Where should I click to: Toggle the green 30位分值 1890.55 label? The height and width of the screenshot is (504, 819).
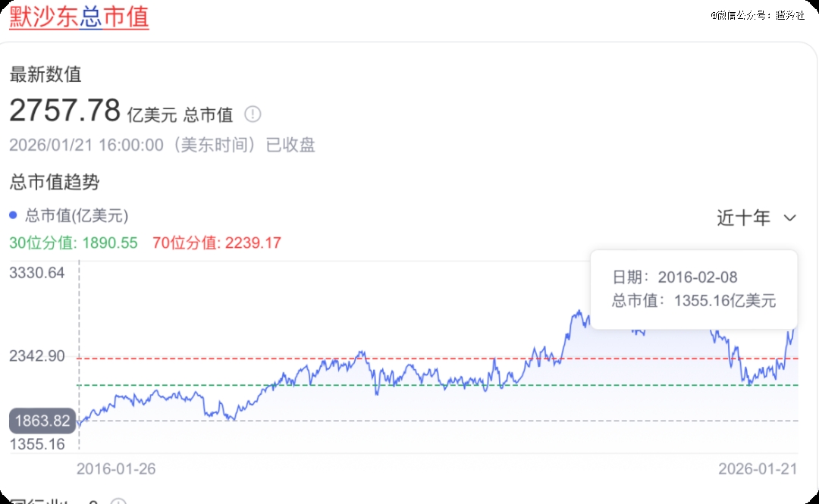[x=74, y=243]
